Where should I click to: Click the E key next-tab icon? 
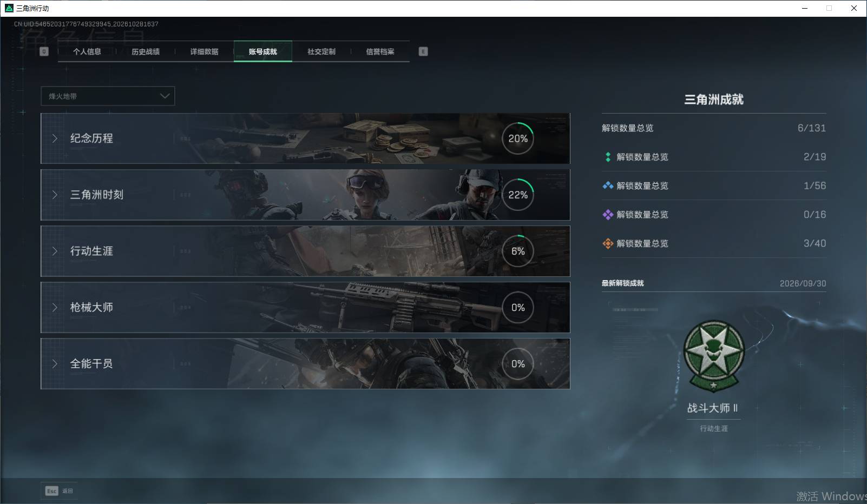click(423, 51)
